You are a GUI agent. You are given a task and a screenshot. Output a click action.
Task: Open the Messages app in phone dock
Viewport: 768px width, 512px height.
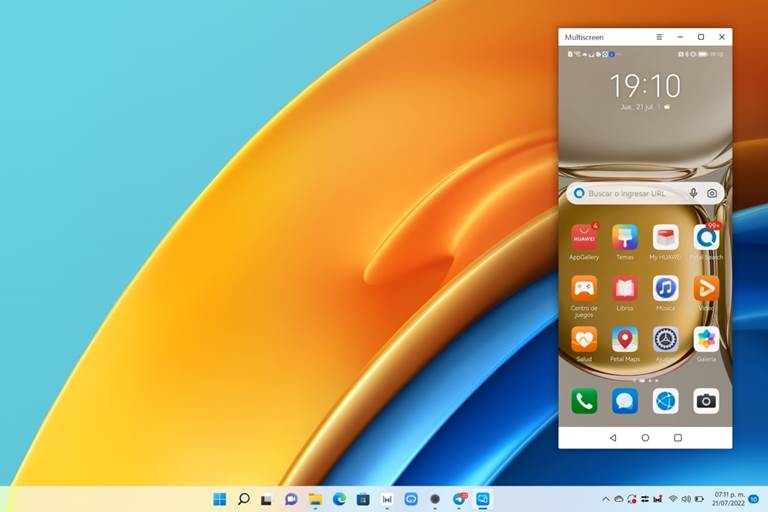tap(624, 401)
